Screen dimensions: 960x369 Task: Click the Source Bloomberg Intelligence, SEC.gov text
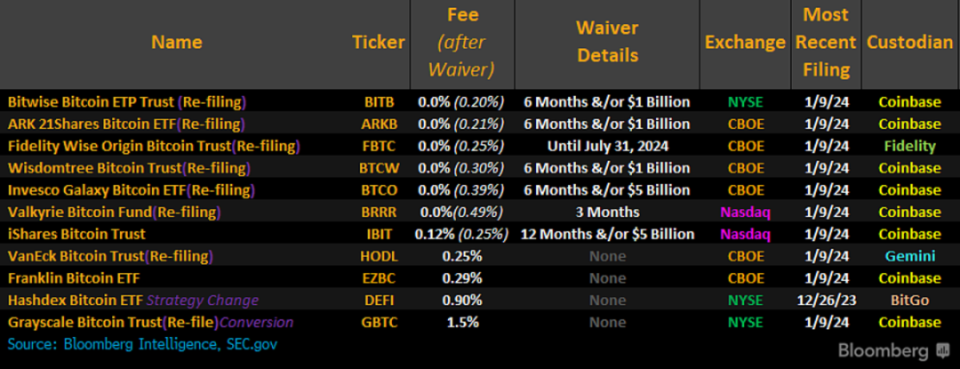coord(142,345)
